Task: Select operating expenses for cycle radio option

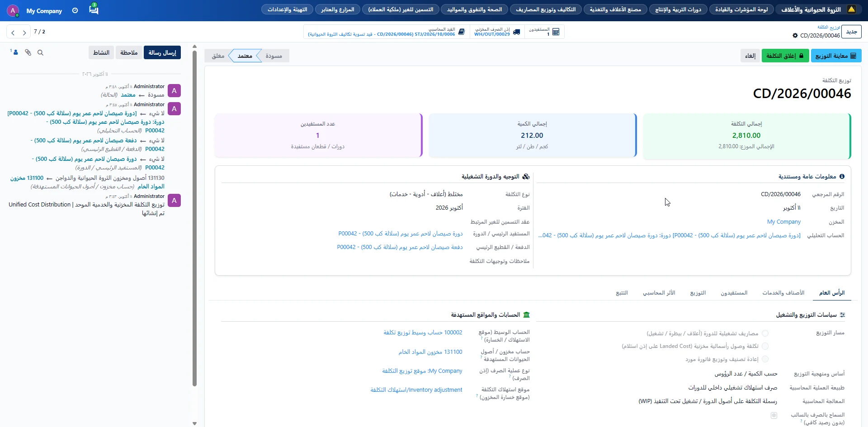Action: pyautogui.click(x=765, y=333)
